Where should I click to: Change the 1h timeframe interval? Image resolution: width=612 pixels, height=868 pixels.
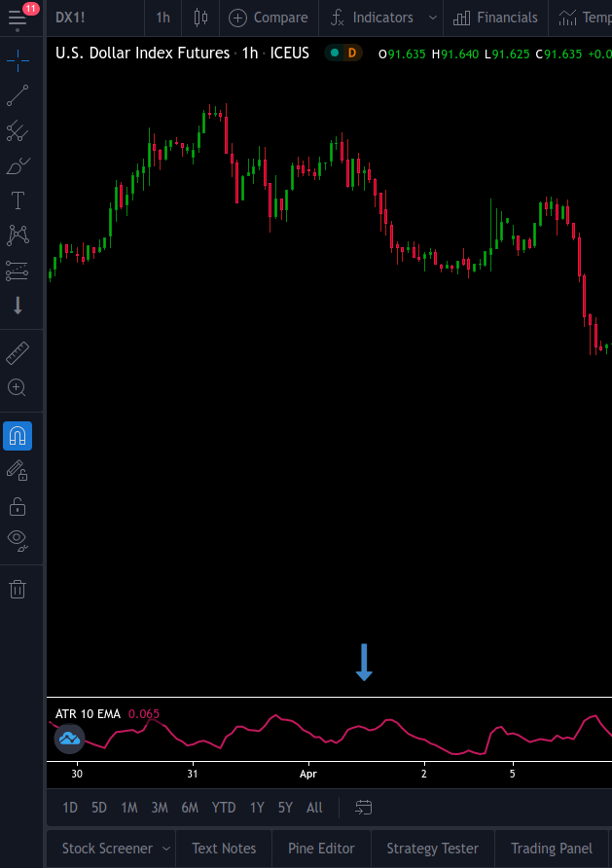(162, 18)
